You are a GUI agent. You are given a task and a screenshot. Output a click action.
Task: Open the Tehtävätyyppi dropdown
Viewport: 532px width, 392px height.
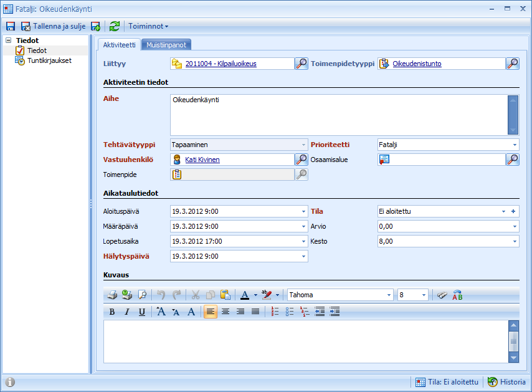point(303,145)
